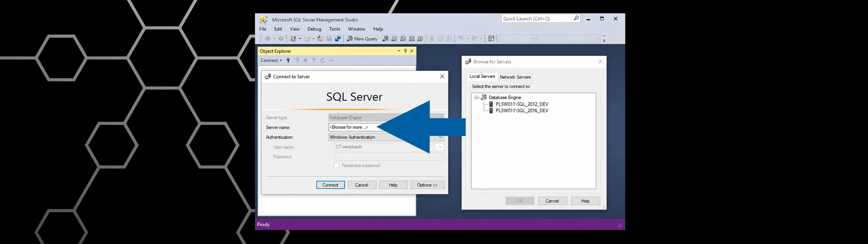Image resolution: width=868 pixels, height=244 pixels.
Task: Click the New Project toolbar icon
Action: [x=293, y=39]
